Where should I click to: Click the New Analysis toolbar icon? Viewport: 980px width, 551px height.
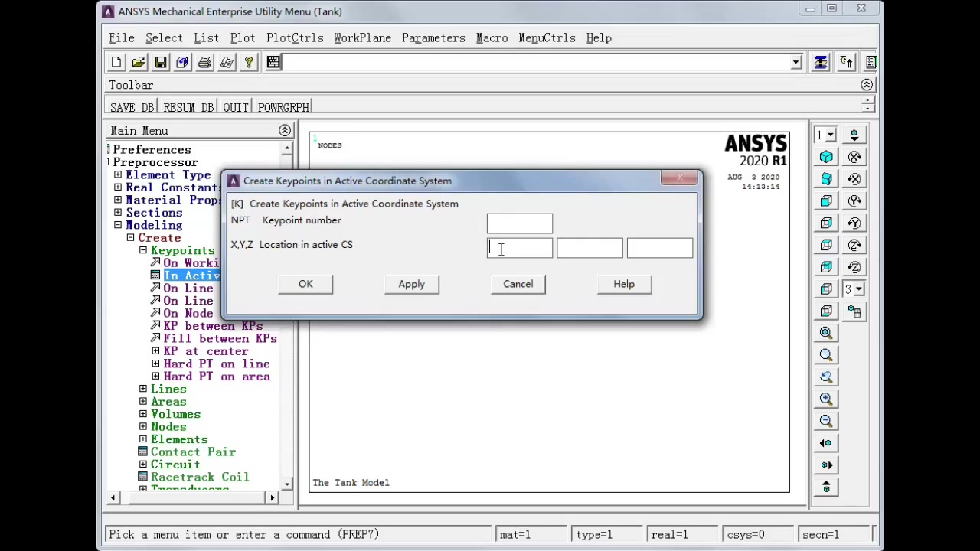[116, 62]
